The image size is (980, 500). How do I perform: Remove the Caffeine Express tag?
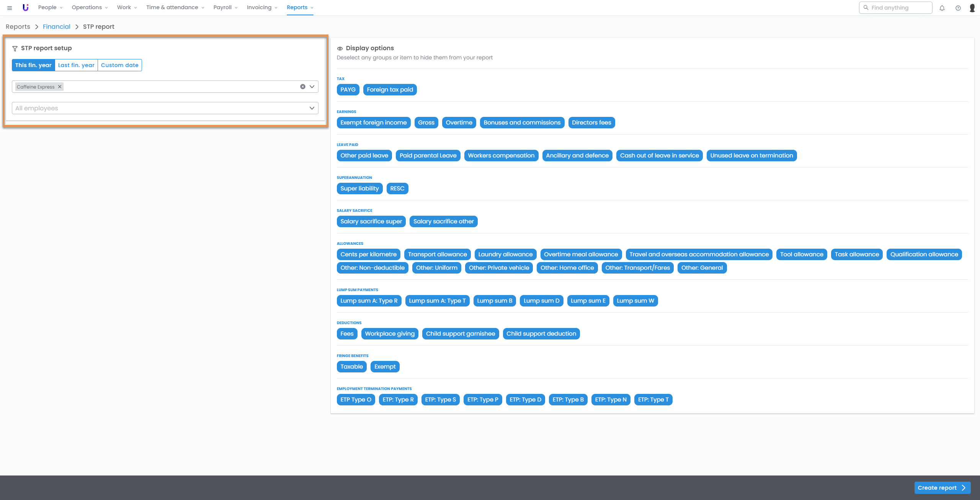60,87
